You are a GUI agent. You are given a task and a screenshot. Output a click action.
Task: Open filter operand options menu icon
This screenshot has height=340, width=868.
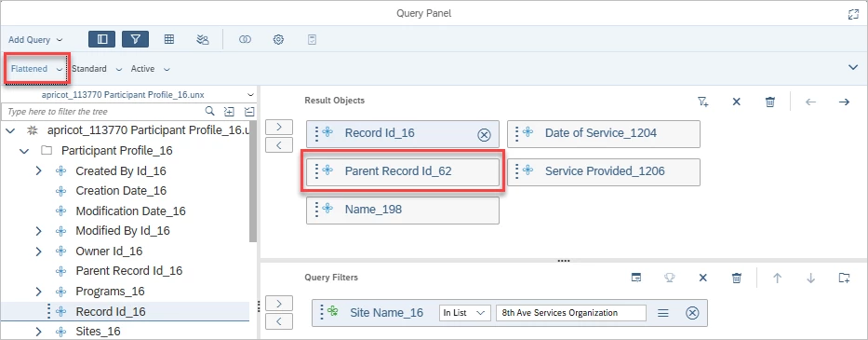pos(662,313)
